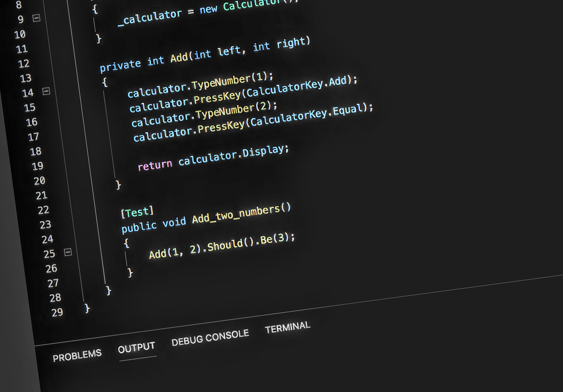Select the OUTPUT panel tab

(137, 348)
